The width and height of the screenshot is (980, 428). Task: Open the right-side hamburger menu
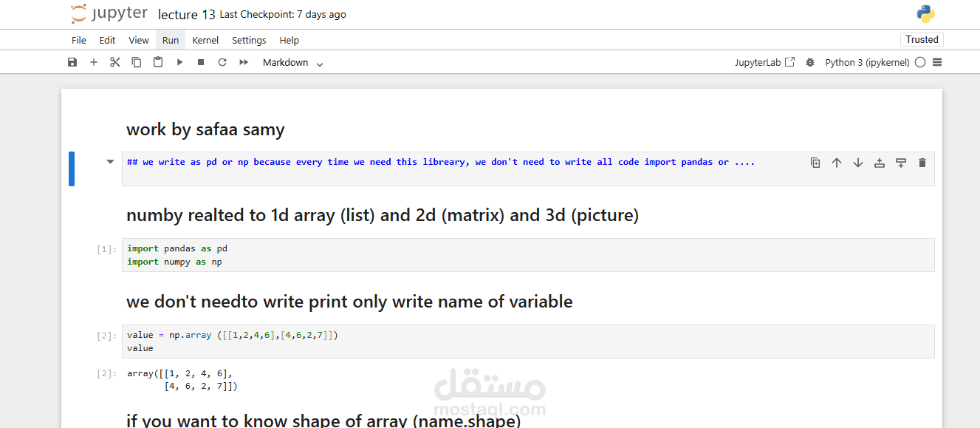pyautogui.click(x=937, y=63)
